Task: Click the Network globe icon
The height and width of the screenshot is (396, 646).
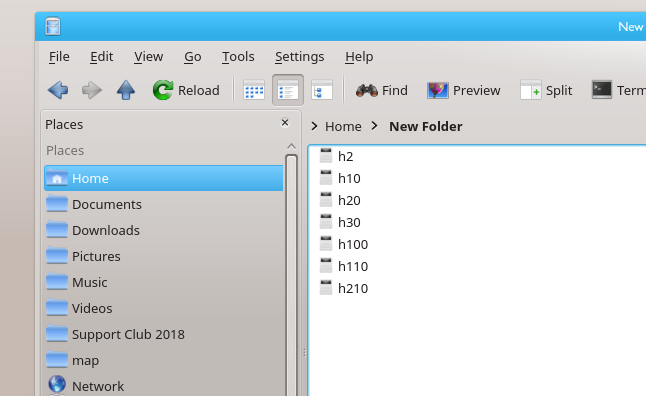Action: [57, 384]
